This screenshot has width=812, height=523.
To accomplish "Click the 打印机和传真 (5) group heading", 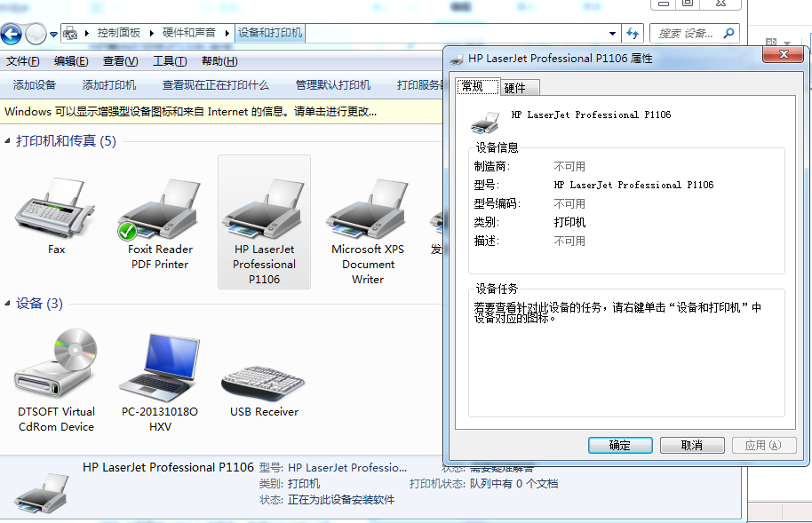I will click(66, 141).
